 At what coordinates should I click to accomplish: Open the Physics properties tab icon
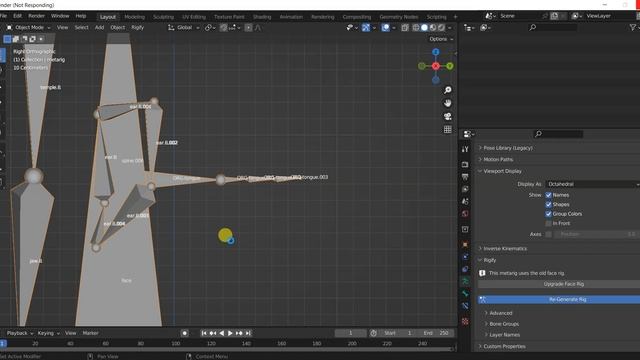coord(465,257)
